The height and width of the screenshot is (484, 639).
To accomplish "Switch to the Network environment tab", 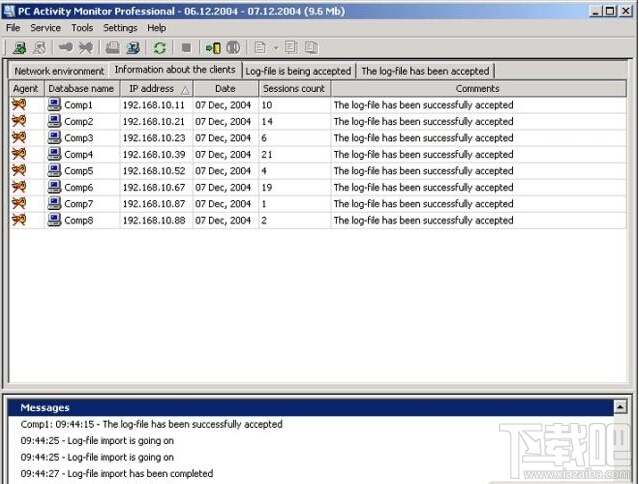I will 59,71.
